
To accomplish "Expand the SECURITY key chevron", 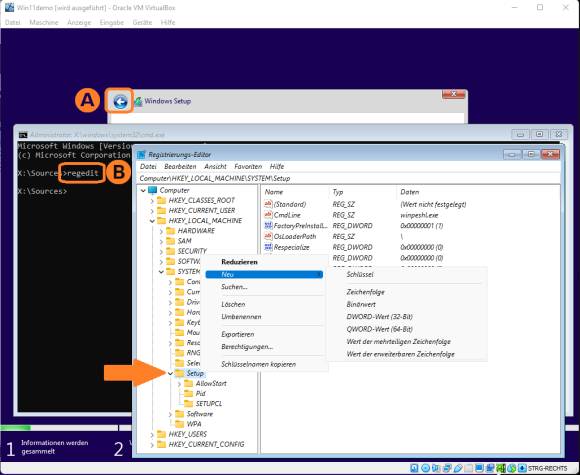I will [x=161, y=251].
